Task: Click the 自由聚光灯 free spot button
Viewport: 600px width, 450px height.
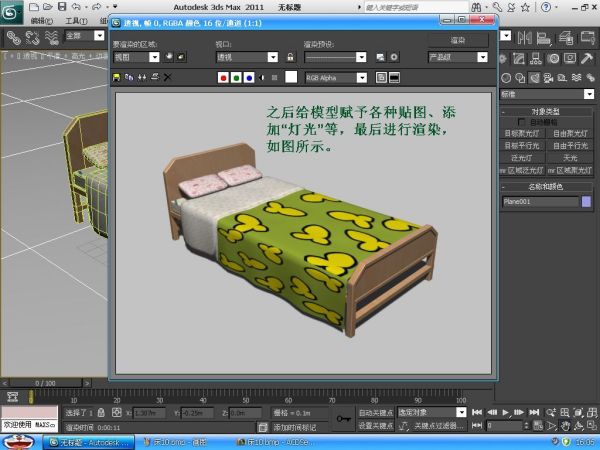Action: point(570,134)
